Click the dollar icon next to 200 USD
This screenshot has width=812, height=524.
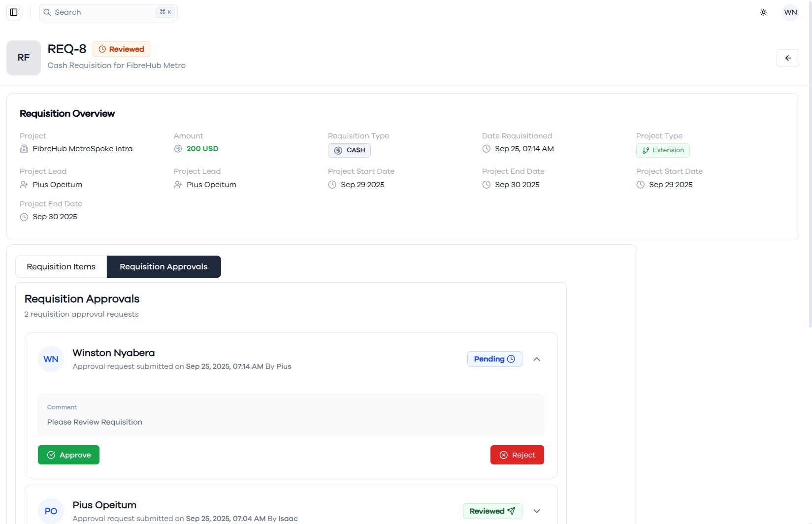click(x=178, y=149)
